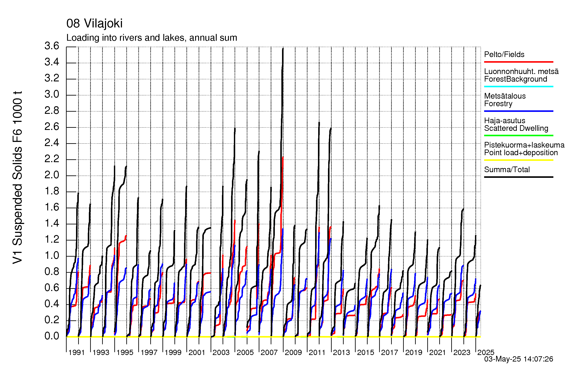Click the x-axis year label 2023
588x370 pixels.
(x=462, y=352)
